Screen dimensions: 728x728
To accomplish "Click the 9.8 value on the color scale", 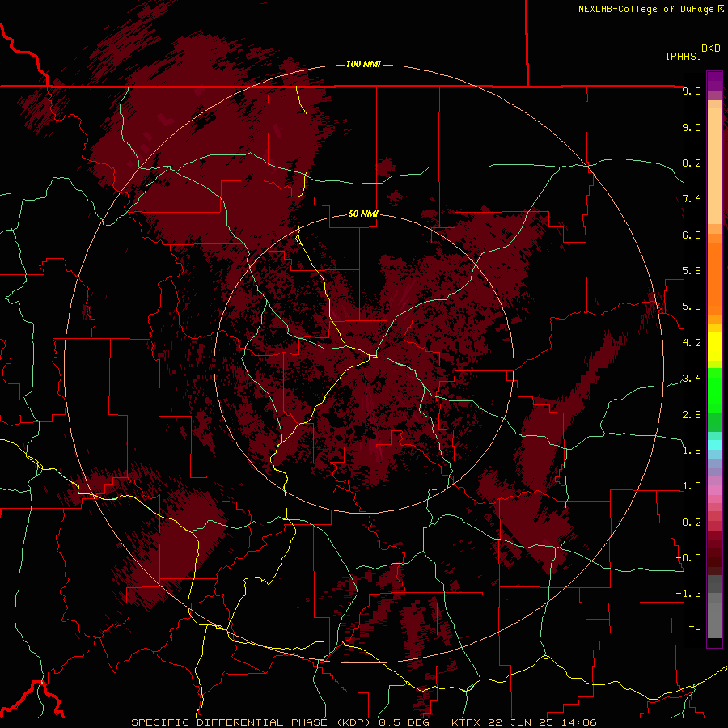I will pyautogui.click(x=692, y=91).
